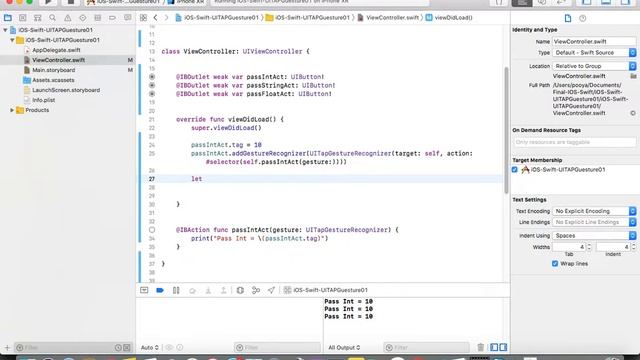Pause program execution in debug bar

click(x=176, y=290)
